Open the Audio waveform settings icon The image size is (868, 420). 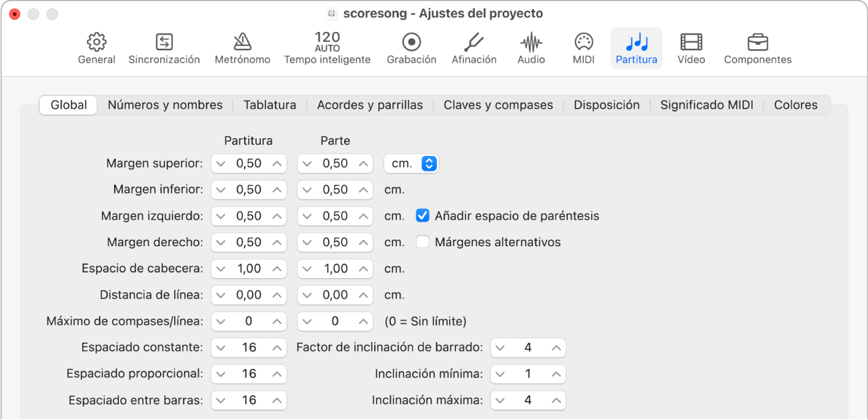(x=531, y=42)
